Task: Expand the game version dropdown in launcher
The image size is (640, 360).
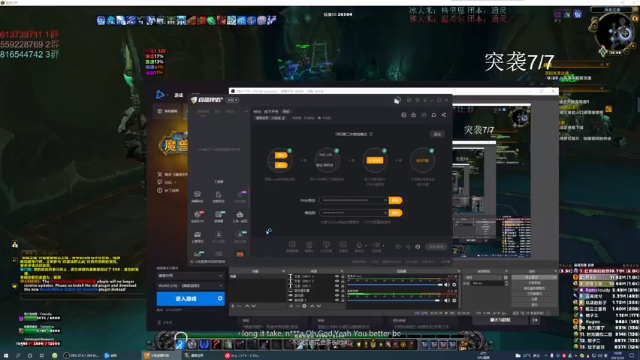Action: coord(190,276)
